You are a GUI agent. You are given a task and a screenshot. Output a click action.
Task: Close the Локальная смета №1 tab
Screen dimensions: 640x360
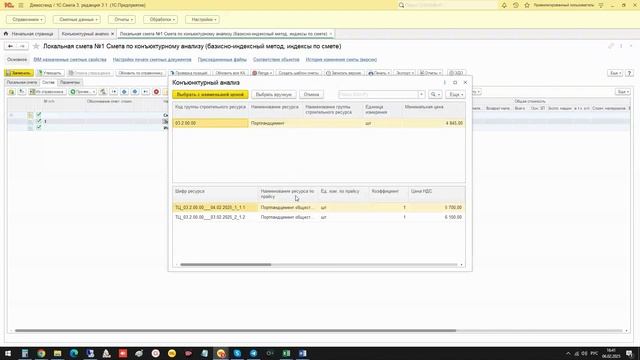(331, 34)
